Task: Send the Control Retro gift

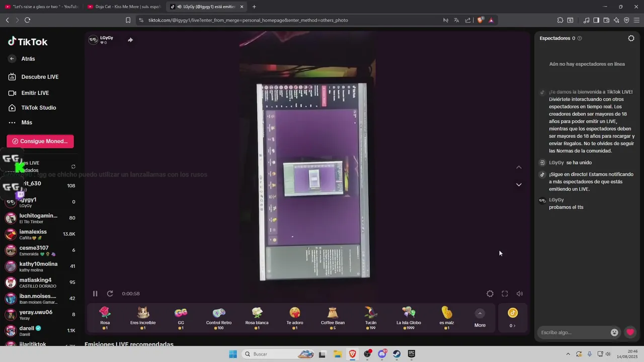Action: pos(219,318)
